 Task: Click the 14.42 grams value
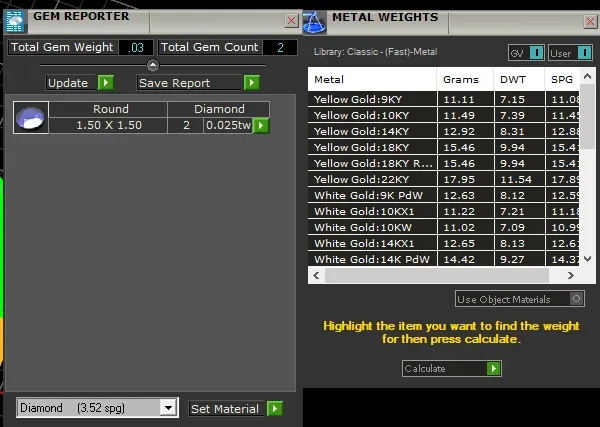click(459, 259)
